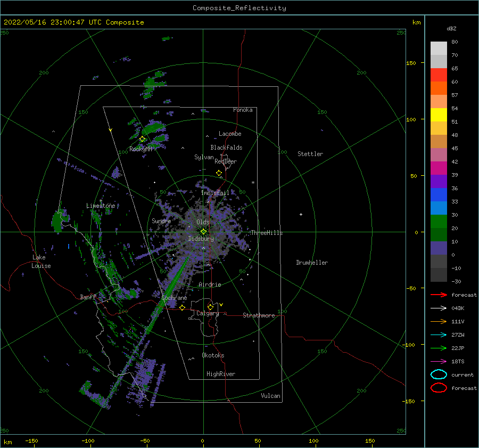The image size is (479, 448).
Task: Select the slate purple 10-0 dBZ swatch
Action: [x=439, y=248]
